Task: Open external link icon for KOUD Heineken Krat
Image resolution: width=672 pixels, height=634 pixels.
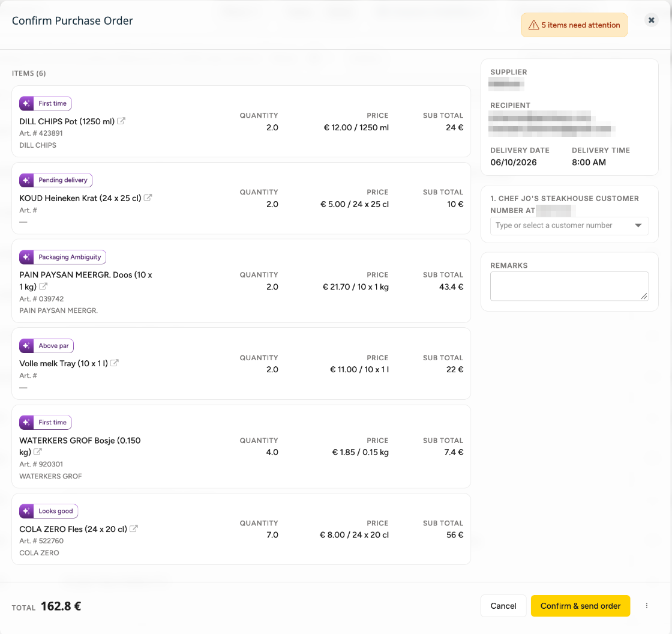Action: pyautogui.click(x=148, y=198)
